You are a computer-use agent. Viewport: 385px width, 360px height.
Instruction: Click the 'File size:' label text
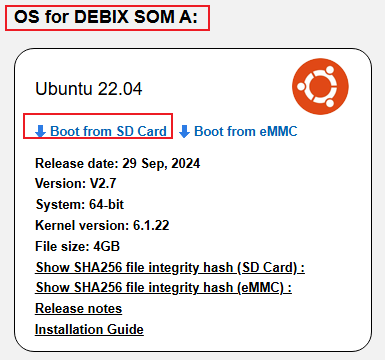pos(62,247)
